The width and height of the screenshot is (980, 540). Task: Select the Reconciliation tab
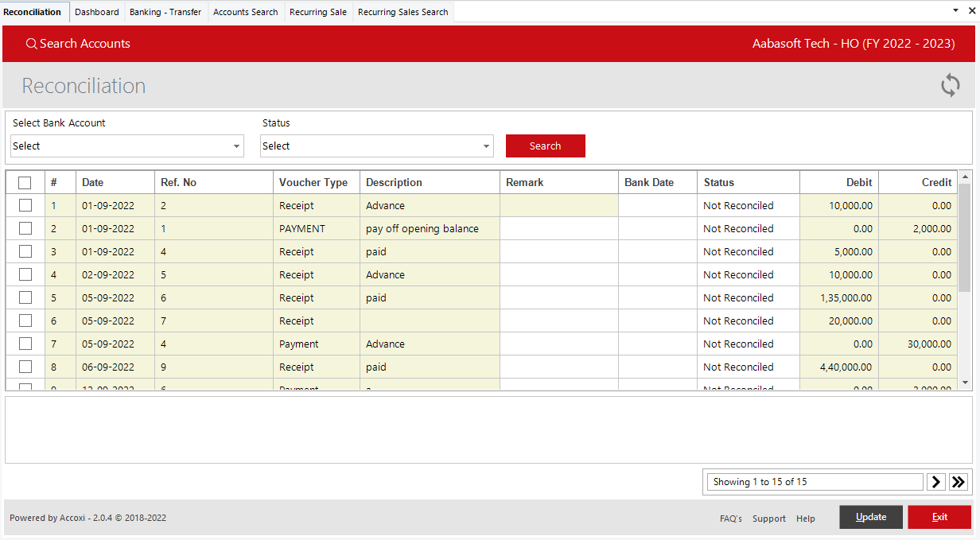33,12
